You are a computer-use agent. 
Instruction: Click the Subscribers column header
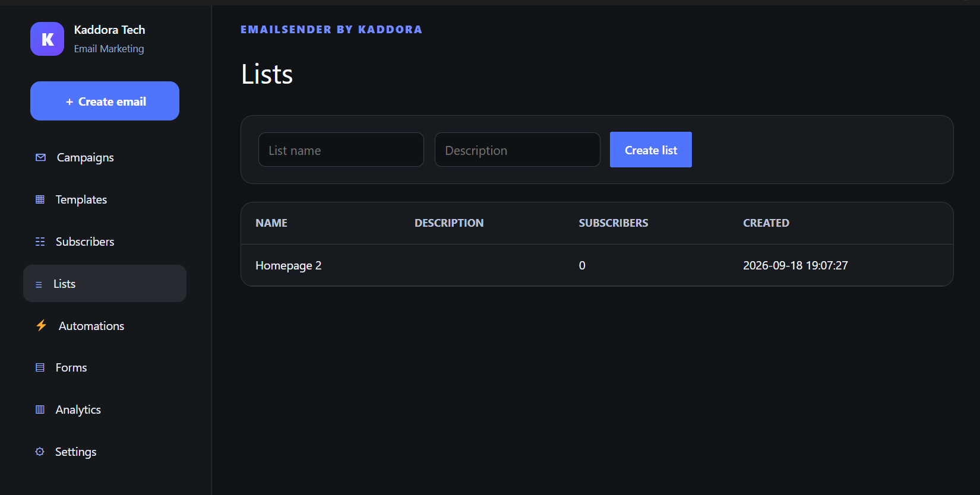(614, 223)
